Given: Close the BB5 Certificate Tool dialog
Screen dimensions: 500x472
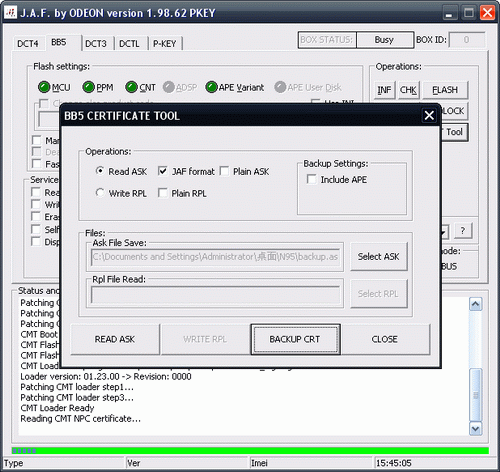Looking at the screenshot, I should [x=429, y=115].
